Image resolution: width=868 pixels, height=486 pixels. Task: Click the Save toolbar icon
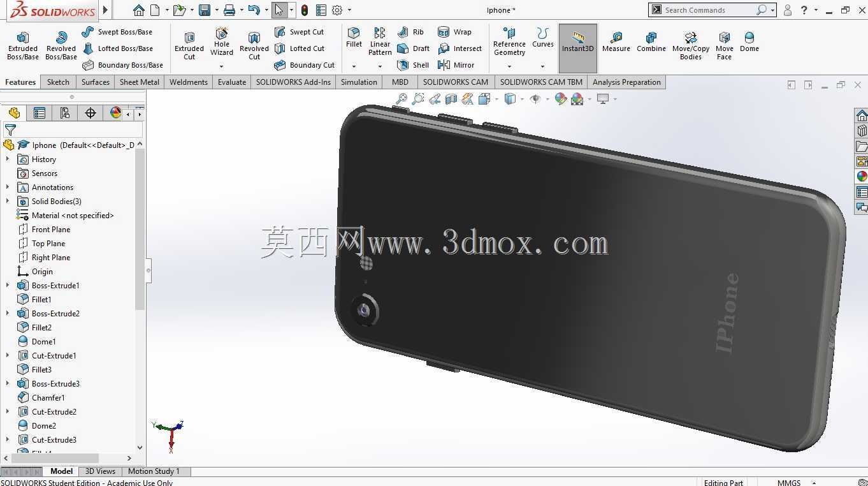pyautogui.click(x=205, y=10)
